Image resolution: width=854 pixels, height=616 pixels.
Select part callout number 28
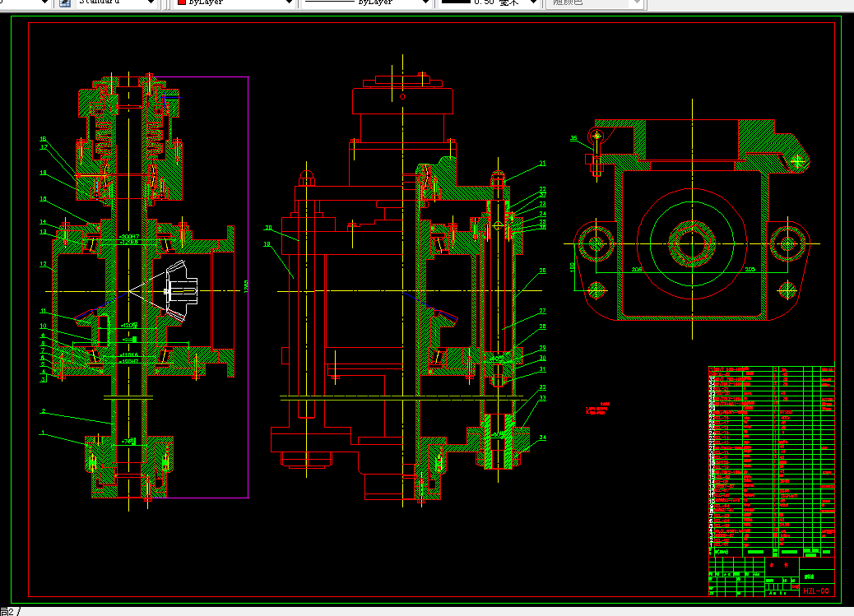point(542,327)
